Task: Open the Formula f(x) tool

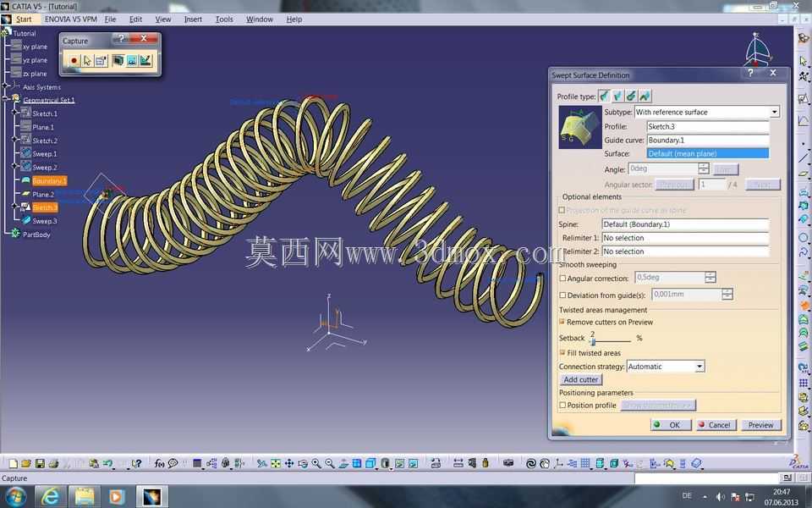Action: [160, 463]
